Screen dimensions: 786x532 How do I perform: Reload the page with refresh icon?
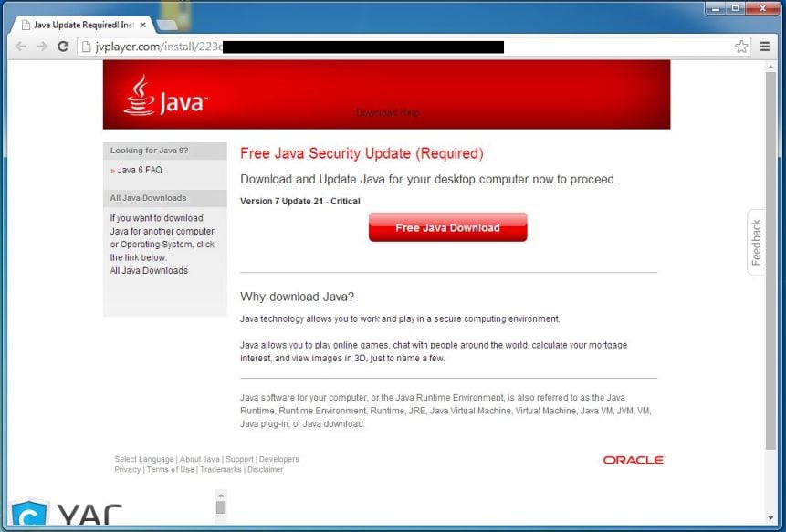coord(63,47)
